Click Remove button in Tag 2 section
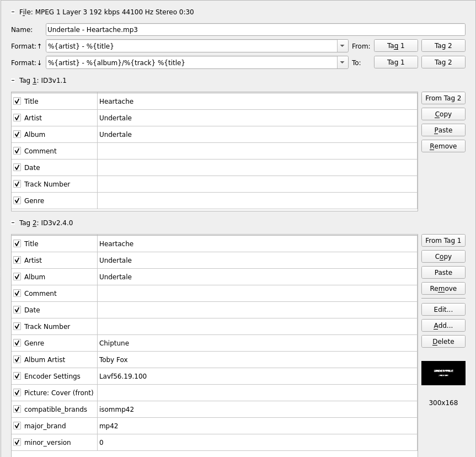This screenshot has height=457, width=476. [x=443, y=288]
